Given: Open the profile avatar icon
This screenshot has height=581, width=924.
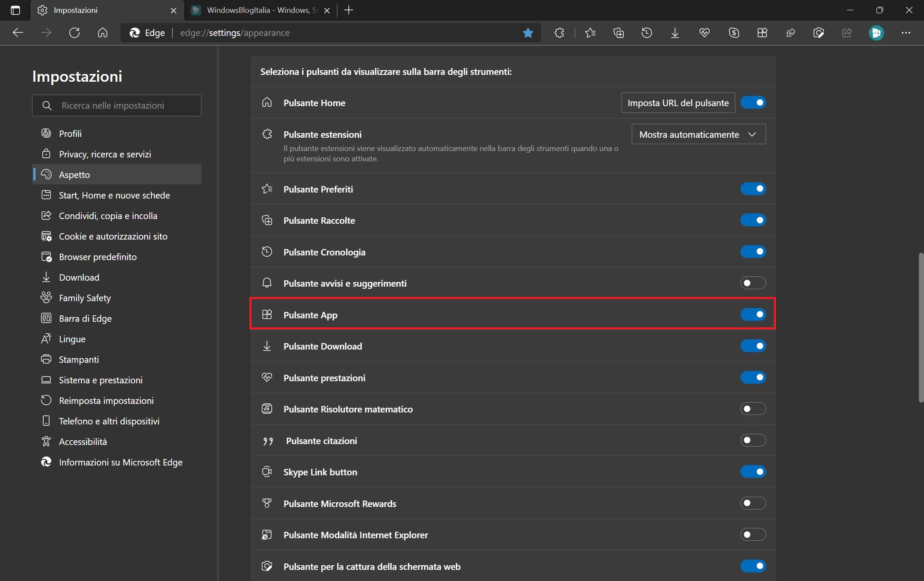Looking at the screenshot, I should coord(876,33).
